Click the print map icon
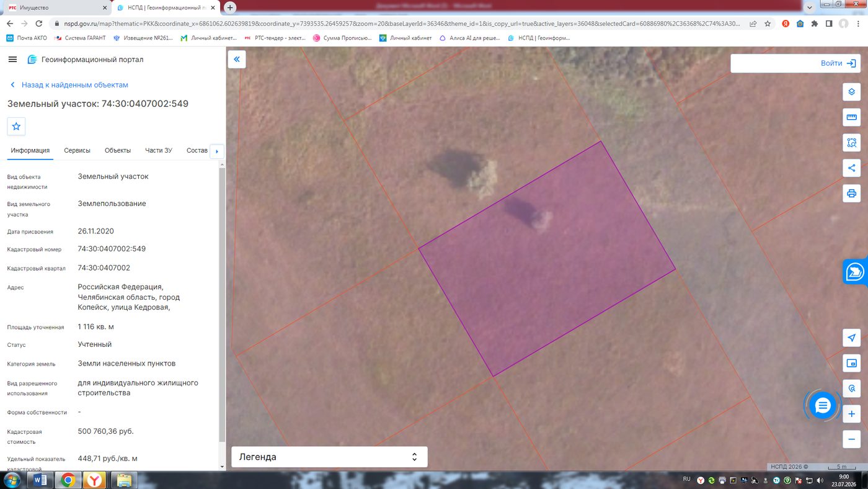This screenshot has height=489, width=868. (x=851, y=193)
